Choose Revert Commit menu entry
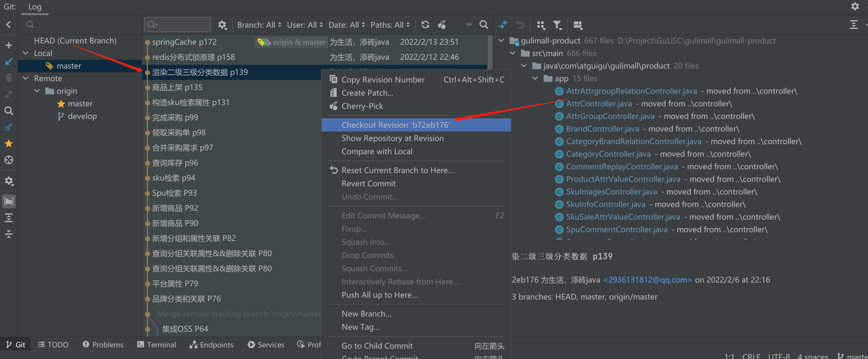The width and height of the screenshot is (868, 359). pyautogui.click(x=416, y=183)
